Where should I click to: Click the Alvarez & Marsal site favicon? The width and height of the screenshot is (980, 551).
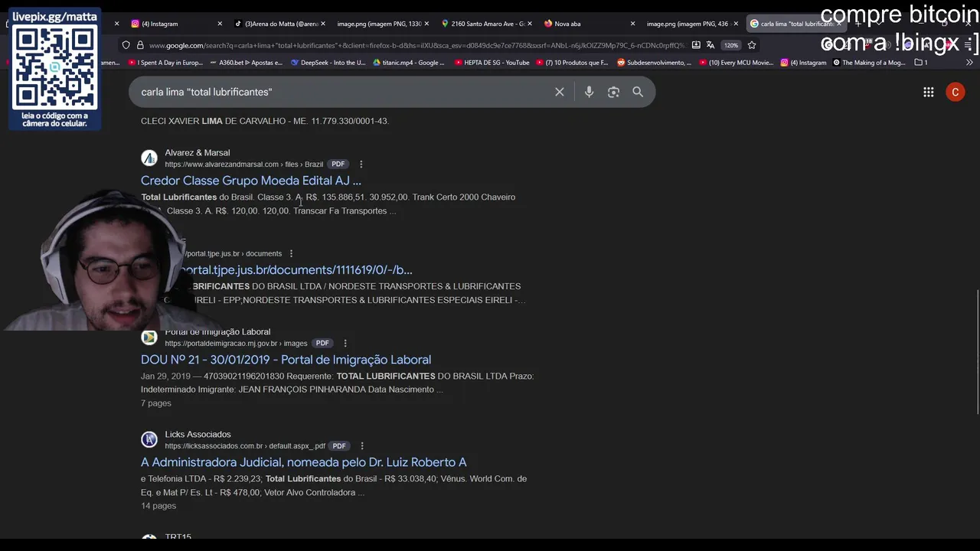149,158
